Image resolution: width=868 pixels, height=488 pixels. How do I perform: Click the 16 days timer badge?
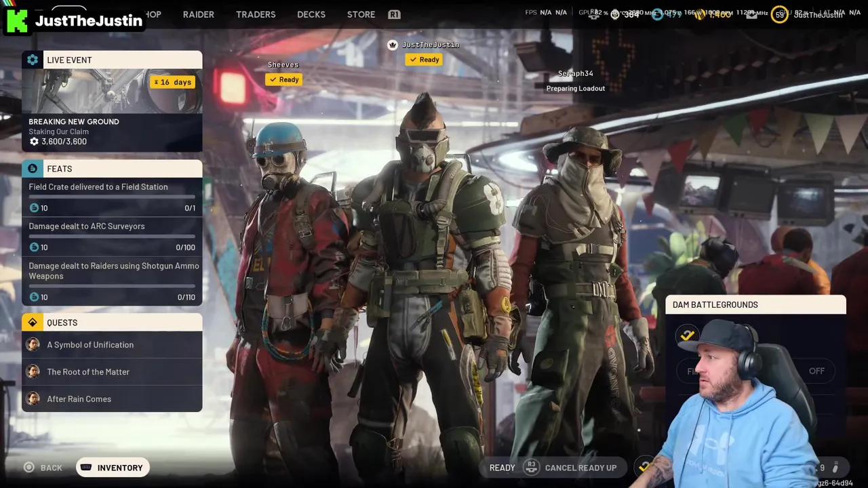point(173,82)
